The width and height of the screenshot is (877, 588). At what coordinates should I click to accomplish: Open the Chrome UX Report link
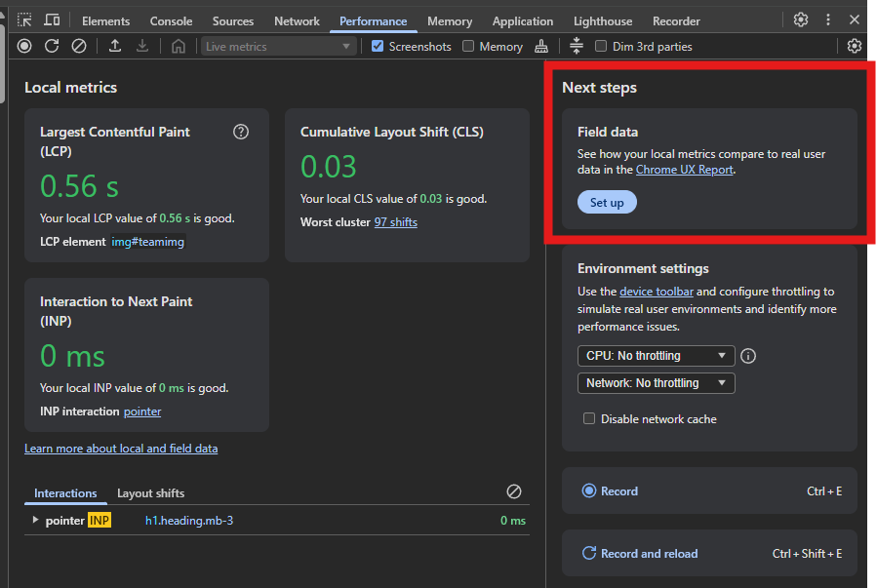(x=684, y=170)
